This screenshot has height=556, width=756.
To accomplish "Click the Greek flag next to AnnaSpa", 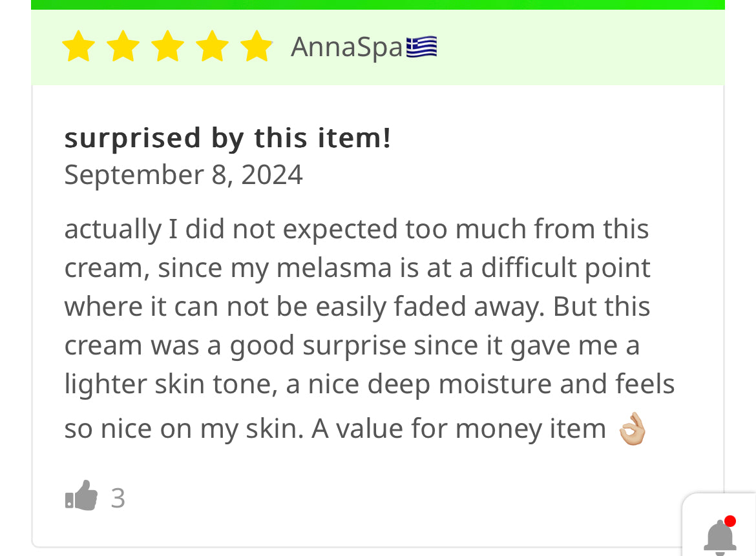I will coord(421,47).
